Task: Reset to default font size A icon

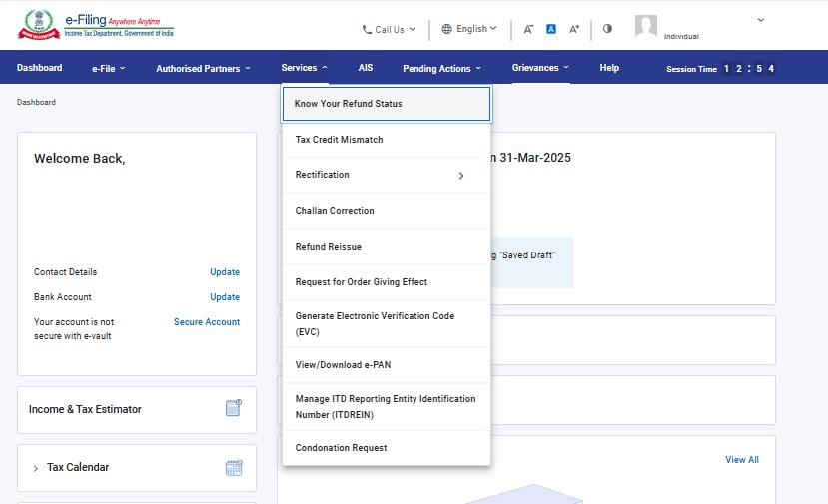Action: (550, 29)
